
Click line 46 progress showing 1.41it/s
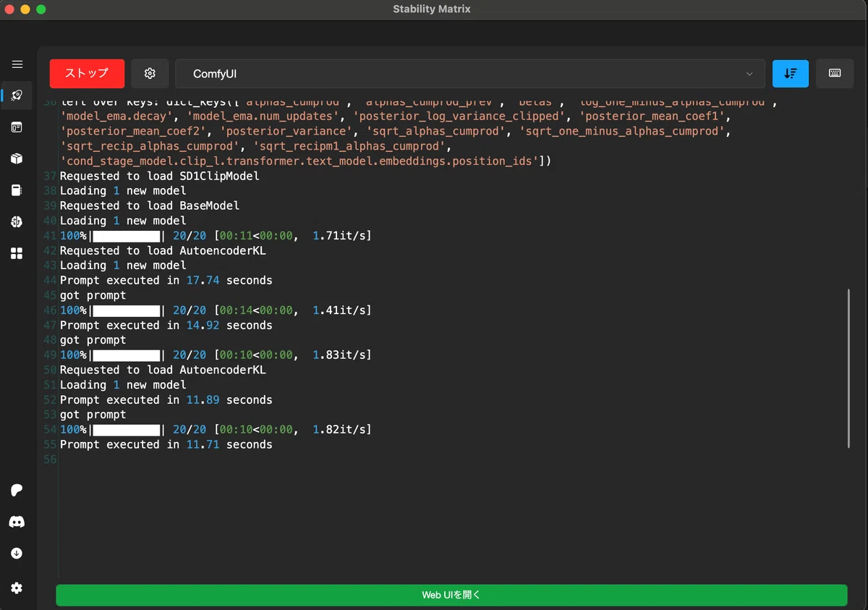pyautogui.click(x=216, y=310)
